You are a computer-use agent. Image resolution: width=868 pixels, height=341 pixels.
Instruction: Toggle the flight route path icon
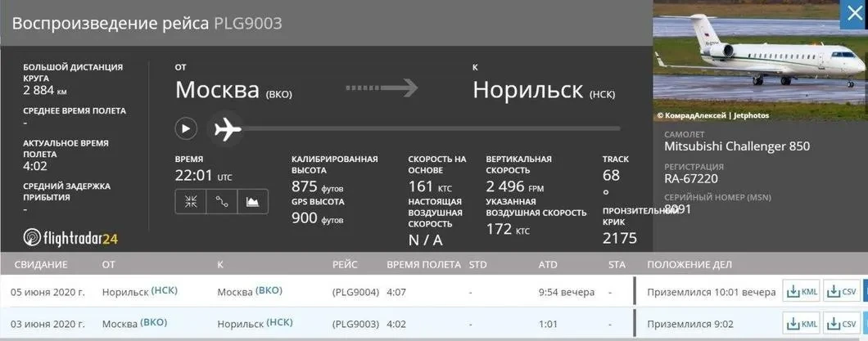point(221,201)
